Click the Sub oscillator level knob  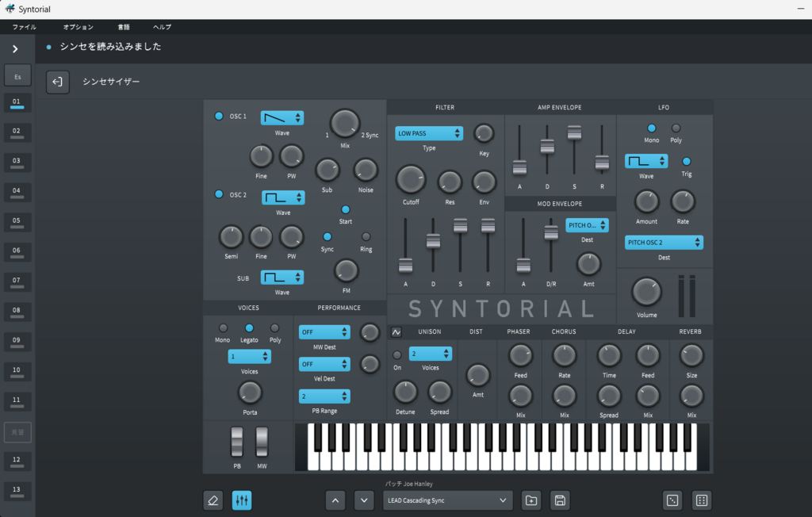coord(327,170)
